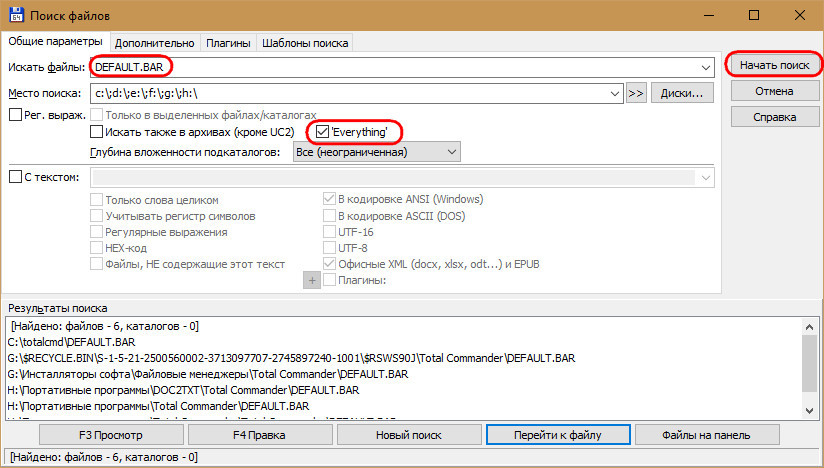
Task: Select result in 'H:\Портативные программы\DOC2TXT'
Action: tap(183, 390)
